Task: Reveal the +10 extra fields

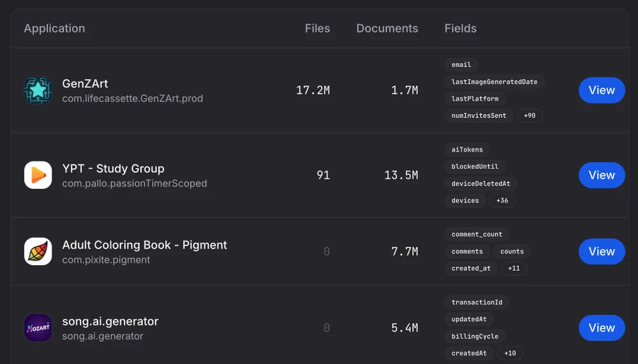Action: click(510, 353)
